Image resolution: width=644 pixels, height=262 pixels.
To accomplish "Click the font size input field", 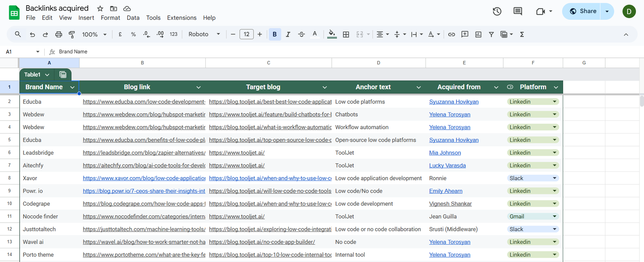I will point(246,35).
